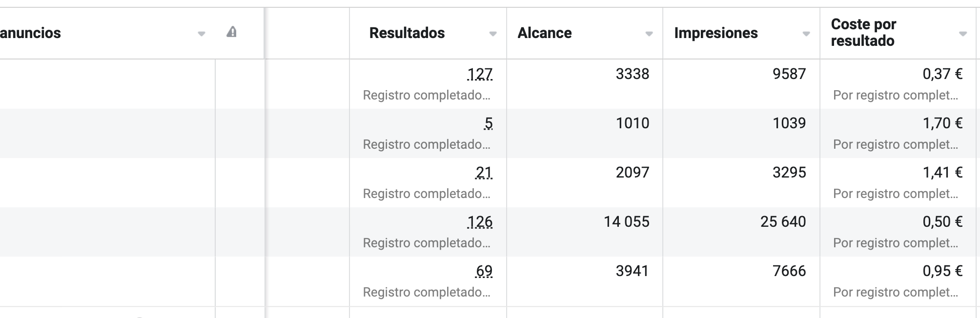Click the warning triangle column icon
This screenshot has width=980, height=318.
(232, 32)
